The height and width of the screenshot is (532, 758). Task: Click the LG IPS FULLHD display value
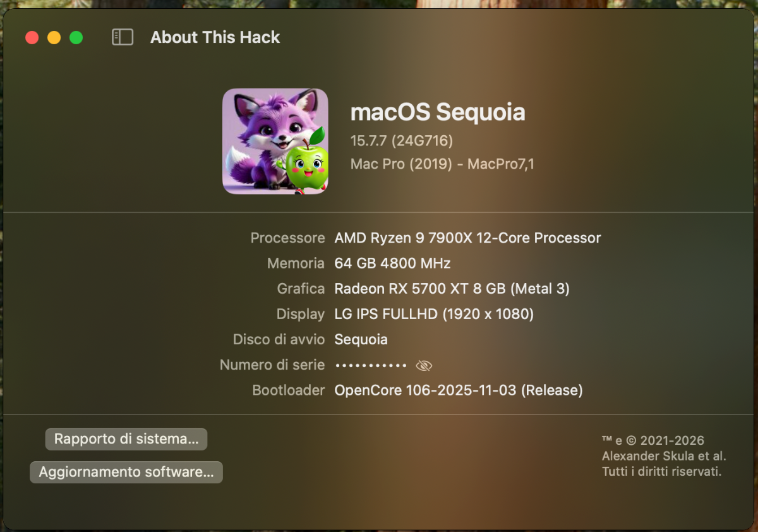434,314
